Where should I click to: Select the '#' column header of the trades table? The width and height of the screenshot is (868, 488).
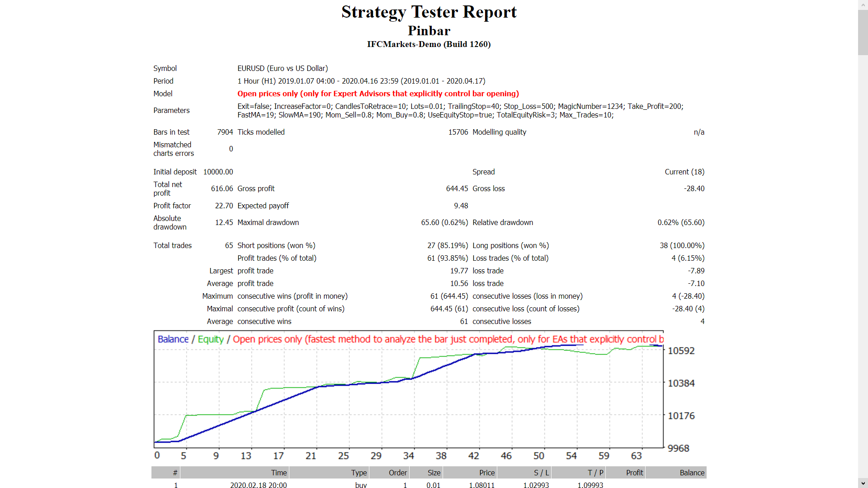pos(175,472)
